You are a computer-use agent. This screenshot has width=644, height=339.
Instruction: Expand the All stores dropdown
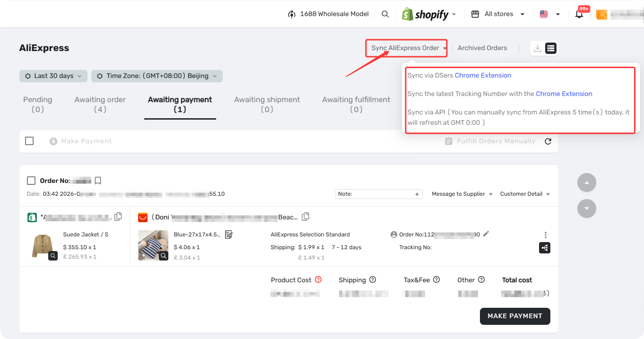(x=522, y=14)
